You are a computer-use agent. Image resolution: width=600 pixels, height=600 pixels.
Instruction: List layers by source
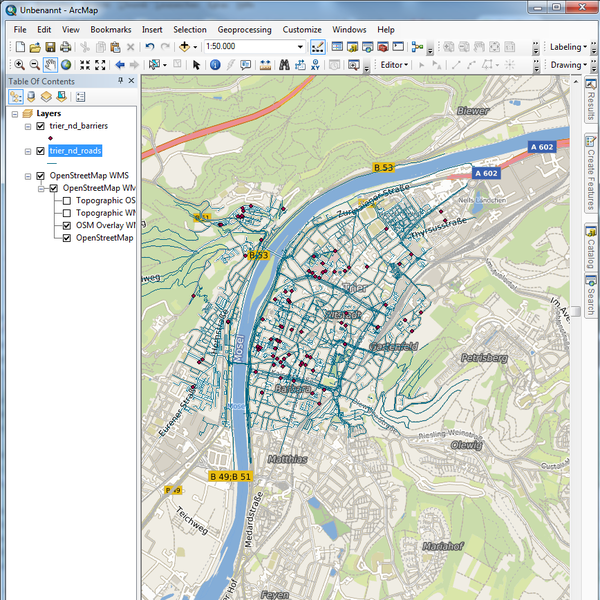click(31, 96)
